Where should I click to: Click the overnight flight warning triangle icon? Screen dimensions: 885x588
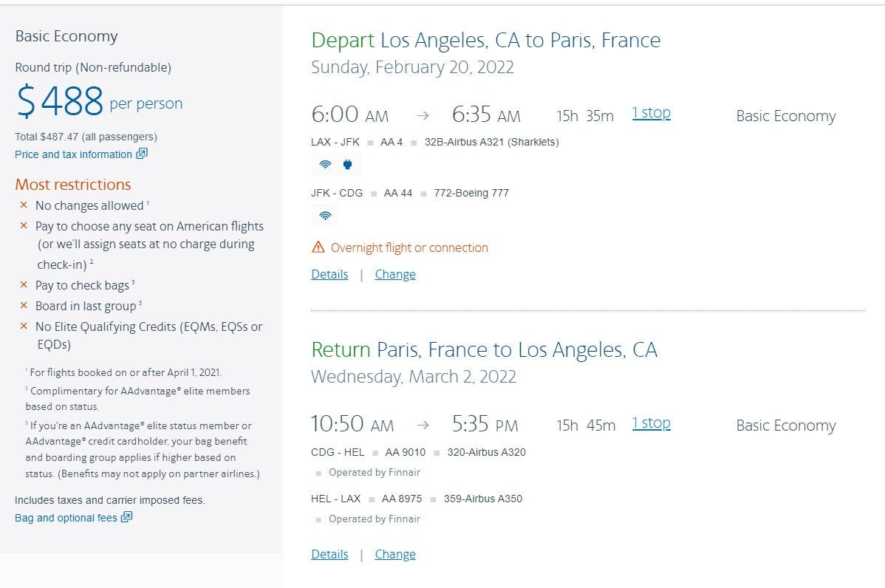click(318, 247)
